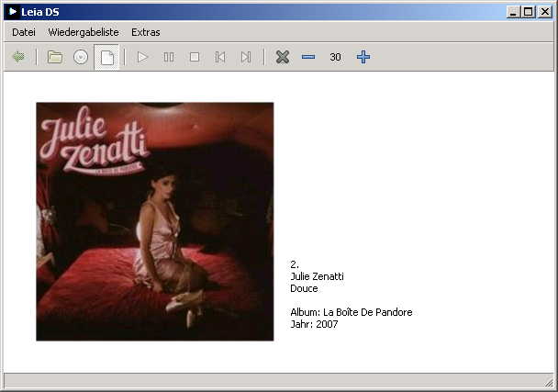Maximize the Leia DS window
Image resolution: width=558 pixels, height=392 pixels.
(x=528, y=11)
